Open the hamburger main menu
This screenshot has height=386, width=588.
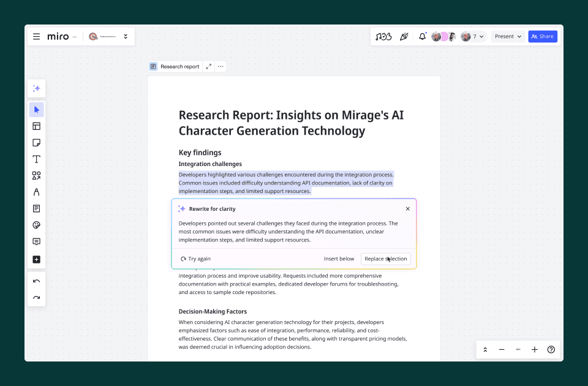click(36, 36)
